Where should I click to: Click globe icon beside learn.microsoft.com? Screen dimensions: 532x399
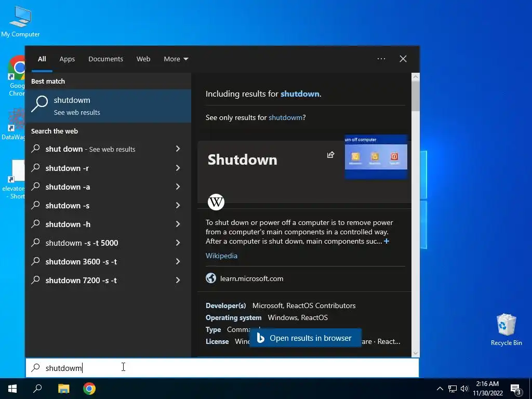[211, 278]
